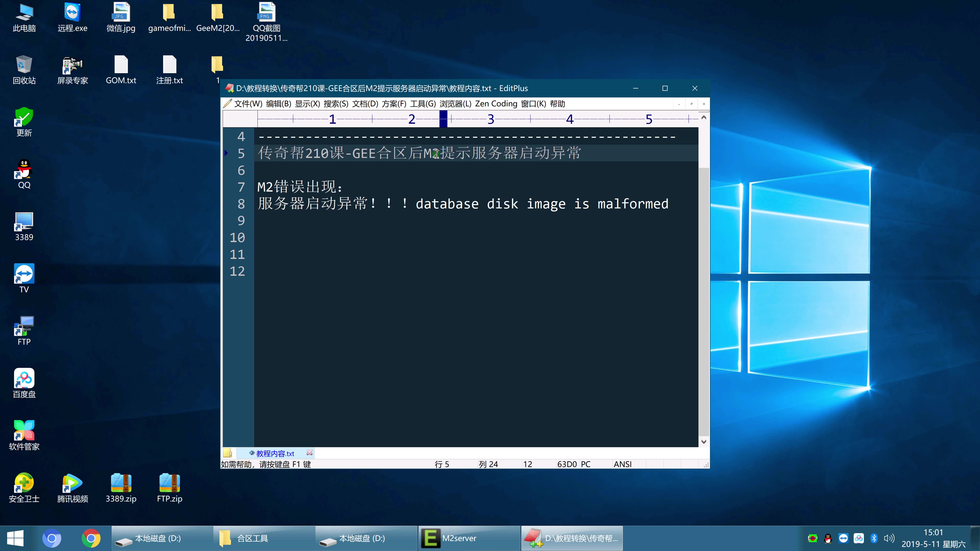Screen dimensions: 980x551
Task: Click scrollbar up arrow in editor
Action: pyautogui.click(x=704, y=118)
